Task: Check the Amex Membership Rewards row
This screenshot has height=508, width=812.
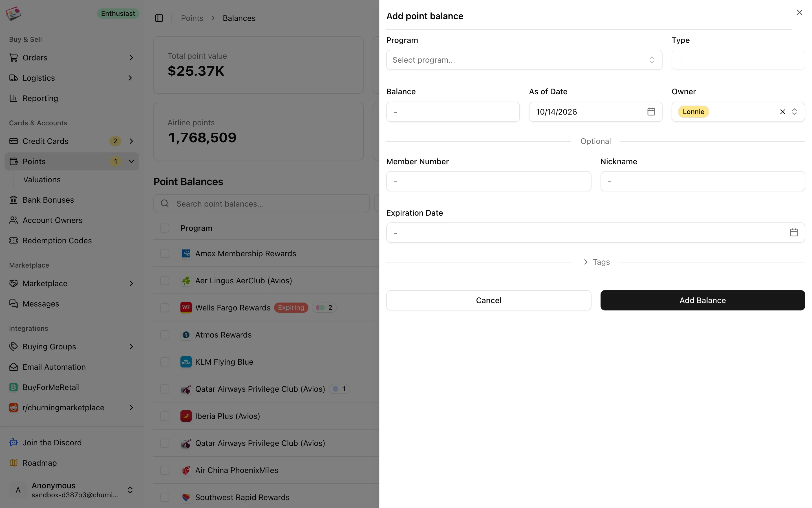Action: point(165,253)
